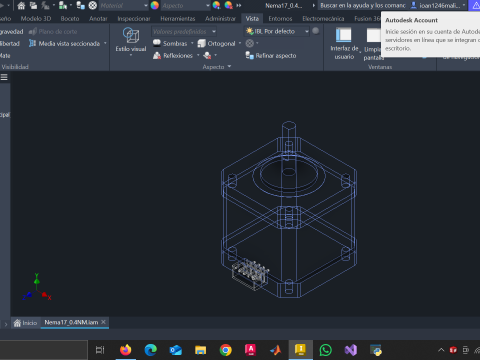The width and height of the screenshot is (480, 360).
Task: Expand Media vista seccionada dropdown arrow
Action: [105, 43]
